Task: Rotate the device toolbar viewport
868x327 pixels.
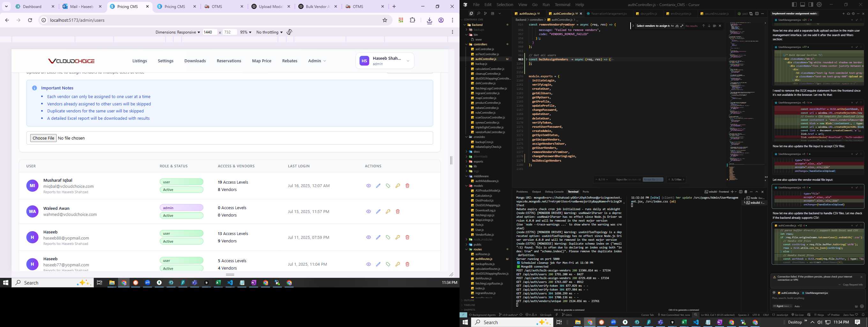Action: (x=289, y=32)
